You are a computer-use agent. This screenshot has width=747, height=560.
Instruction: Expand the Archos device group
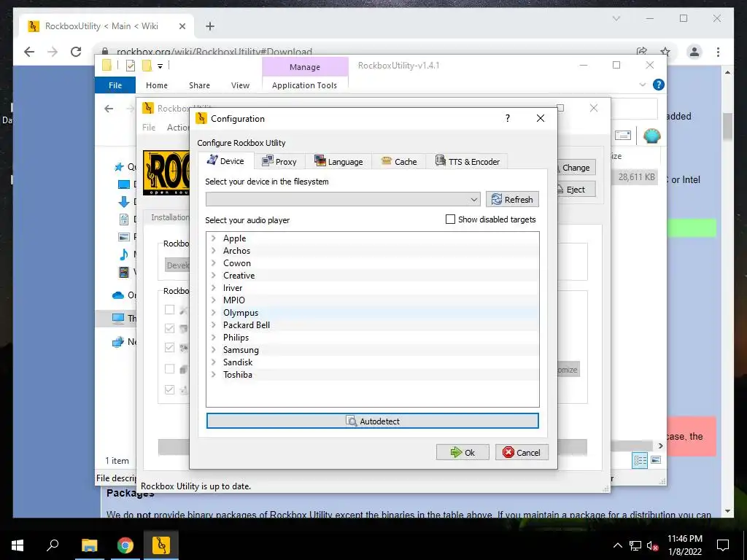(214, 251)
